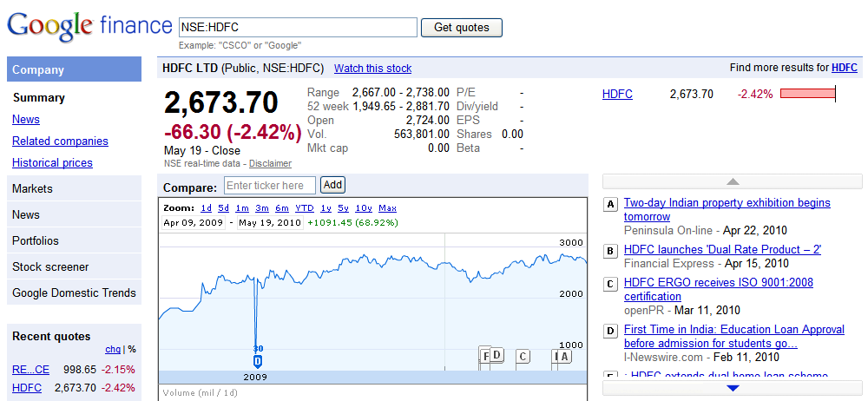Viewport: 868px width, 401px height.
Task: Open the Stock screener sidebar item
Action: pos(74,267)
